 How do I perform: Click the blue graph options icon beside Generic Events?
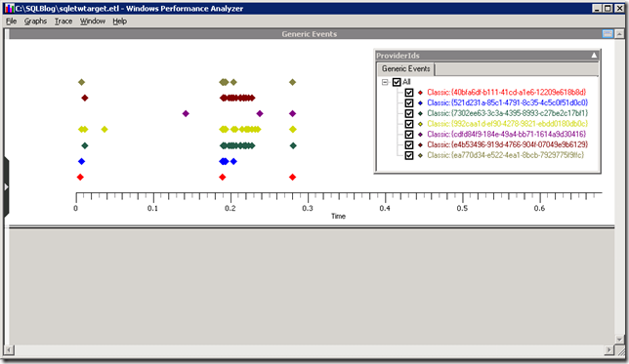(x=608, y=34)
